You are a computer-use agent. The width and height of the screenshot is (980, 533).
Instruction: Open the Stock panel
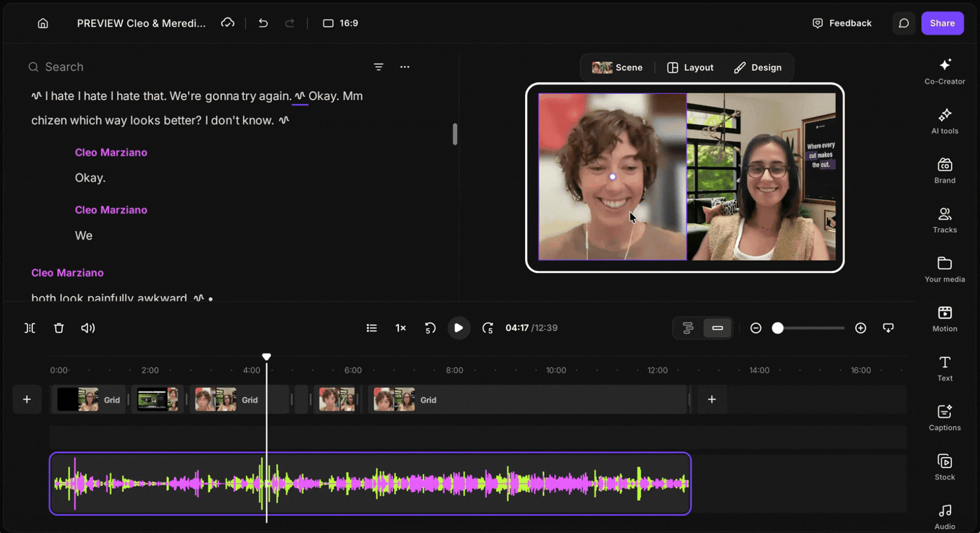pos(945,468)
